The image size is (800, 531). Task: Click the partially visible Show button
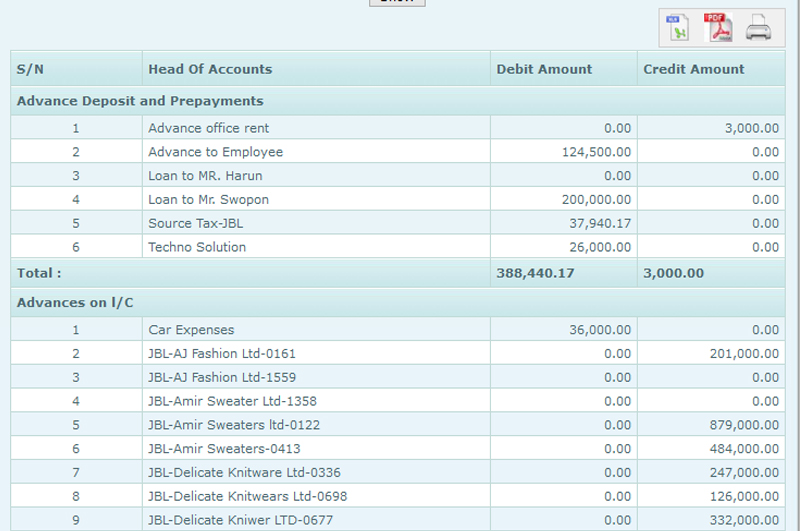(x=397, y=3)
